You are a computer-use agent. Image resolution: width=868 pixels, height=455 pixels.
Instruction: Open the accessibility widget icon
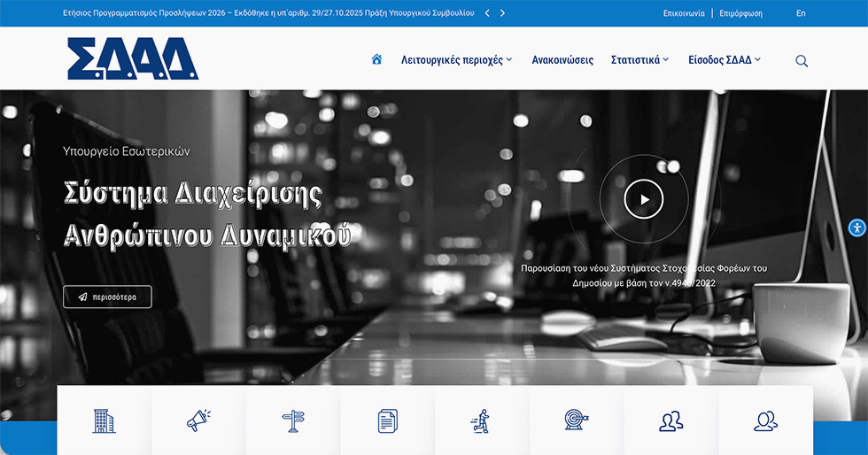pyautogui.click(x=856, y=227)
